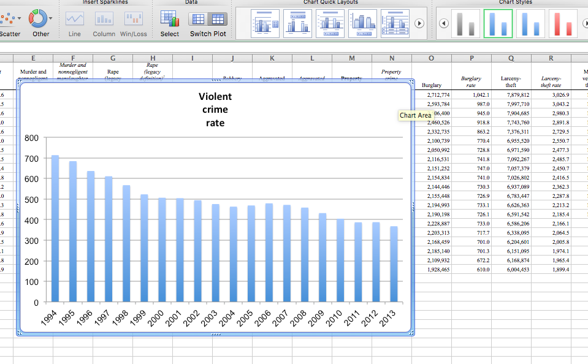Click the 1994 bar in the chart

(55, 229)
